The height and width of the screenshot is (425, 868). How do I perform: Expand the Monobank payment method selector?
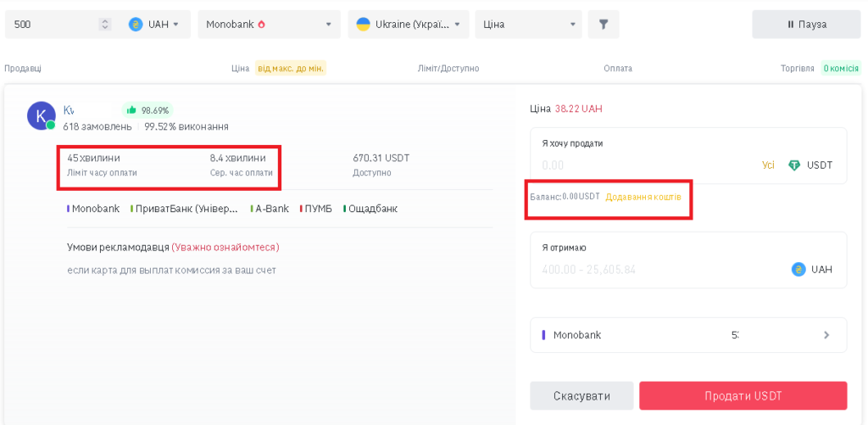688,335
